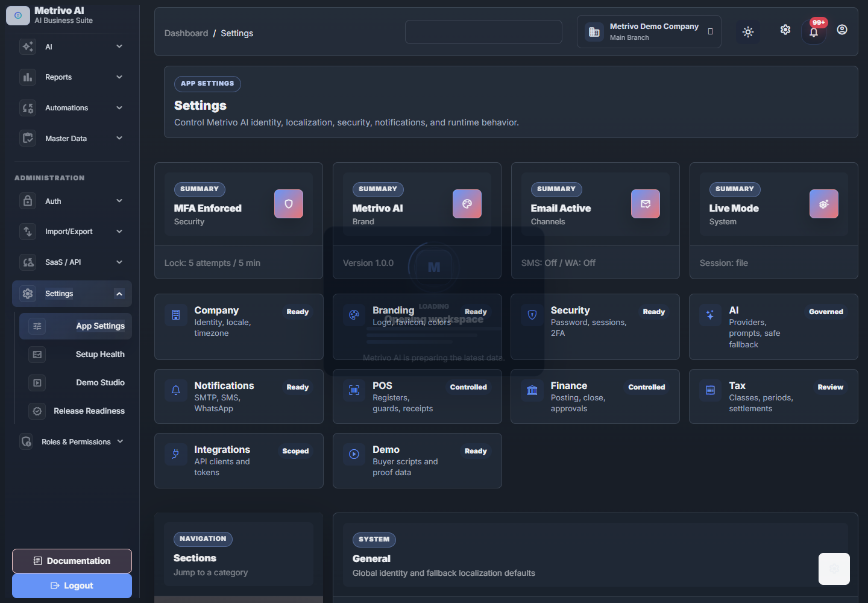Viewport: 868px width, 603px height.
Task: Click the Live Mode gear icon
Action: tap(824, 204)
